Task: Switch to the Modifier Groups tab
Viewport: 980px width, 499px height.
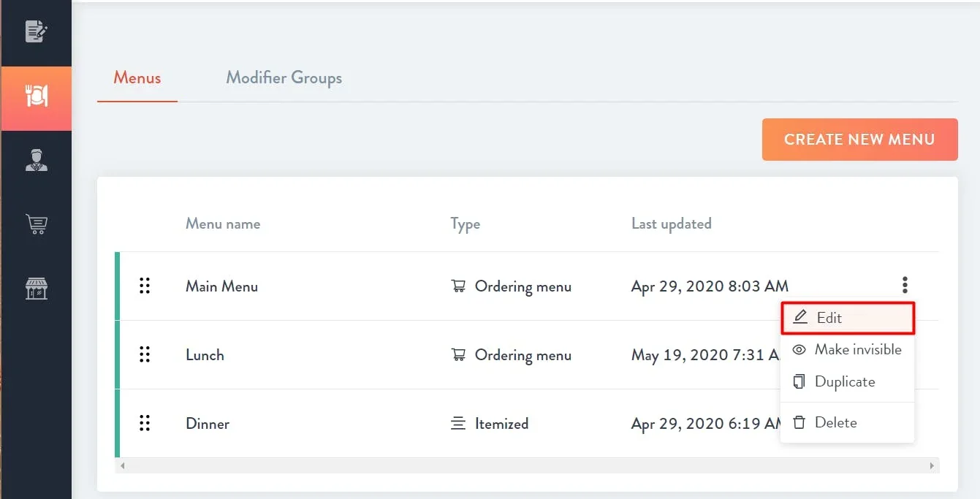Action: point(284,77)
